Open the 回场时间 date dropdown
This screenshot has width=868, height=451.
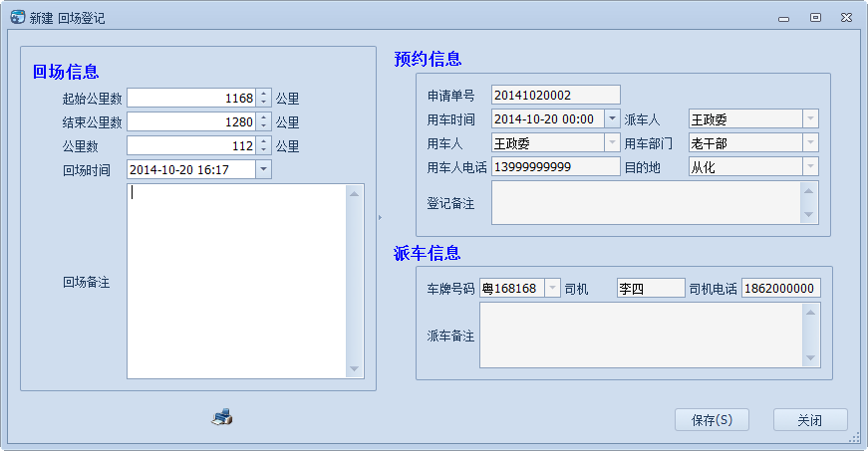(263, 169)
